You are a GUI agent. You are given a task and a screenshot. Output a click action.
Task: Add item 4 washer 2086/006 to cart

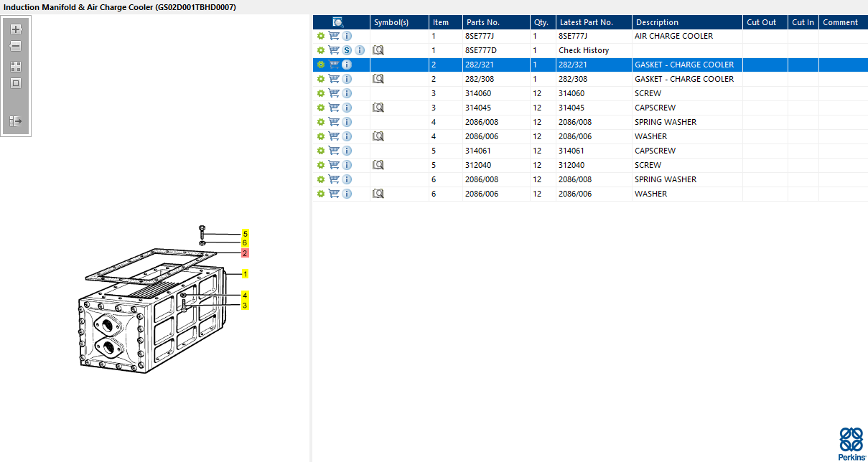point(334,136)
